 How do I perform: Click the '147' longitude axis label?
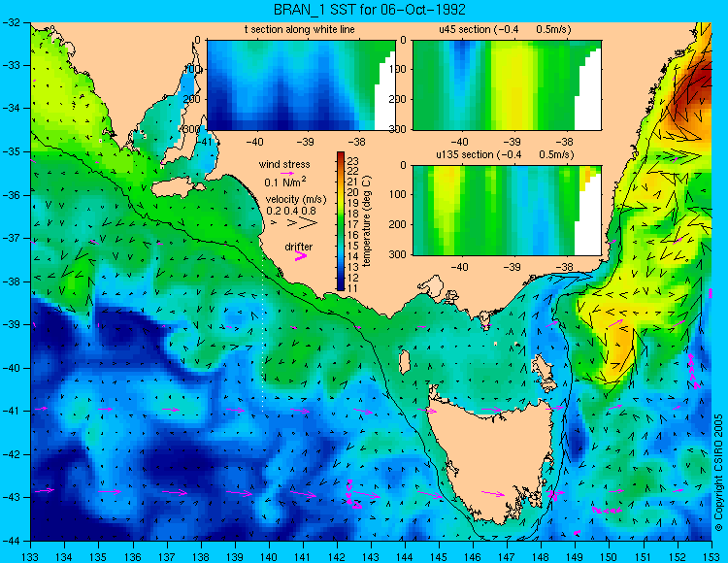(507, 556)
